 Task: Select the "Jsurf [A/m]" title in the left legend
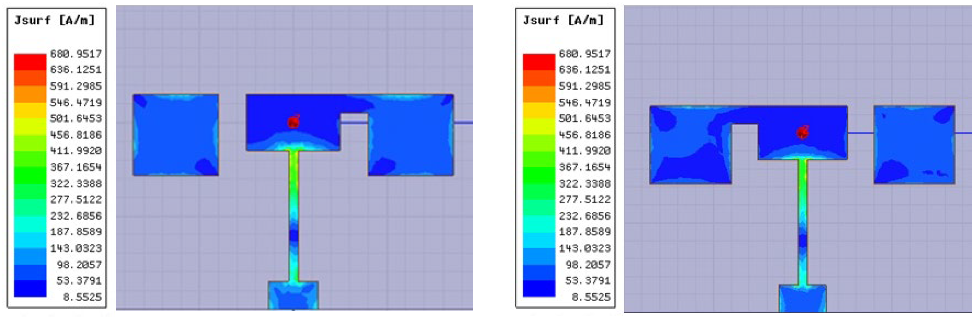(54, 20)
